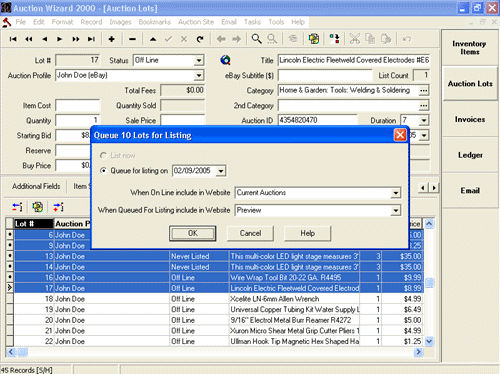This screenshot has width=500, height=374.
Task: Select lot 18 Xcelite Allen Wrench row
Action: pyautogui.click(x=218, y=299)
